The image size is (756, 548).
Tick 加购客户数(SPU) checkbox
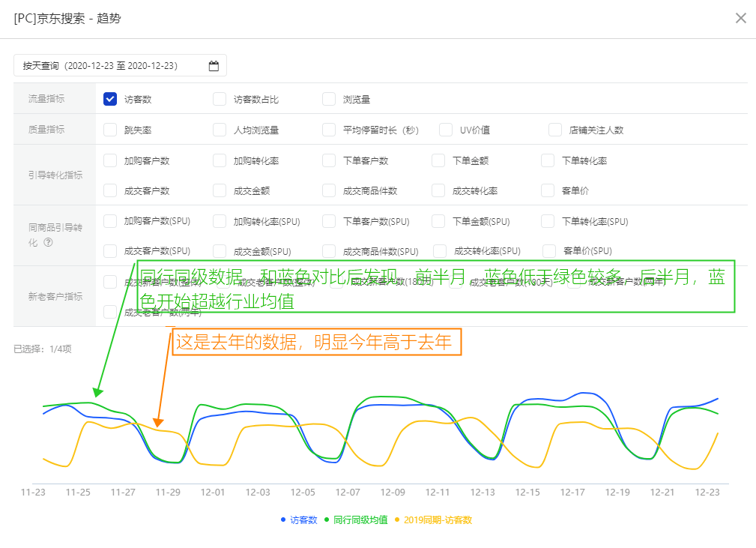point(110,221)
